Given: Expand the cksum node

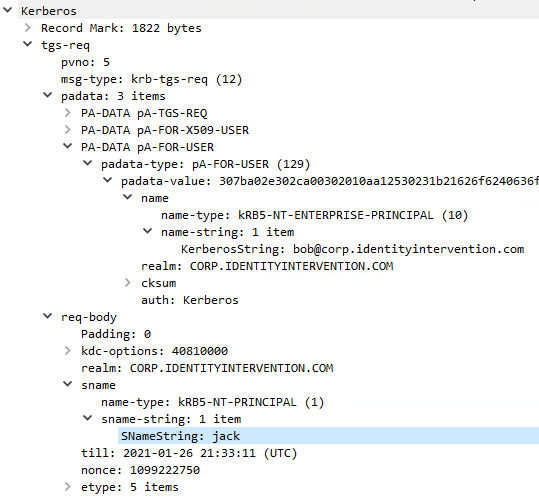Looking at the screenshot, I should [128, 283].
